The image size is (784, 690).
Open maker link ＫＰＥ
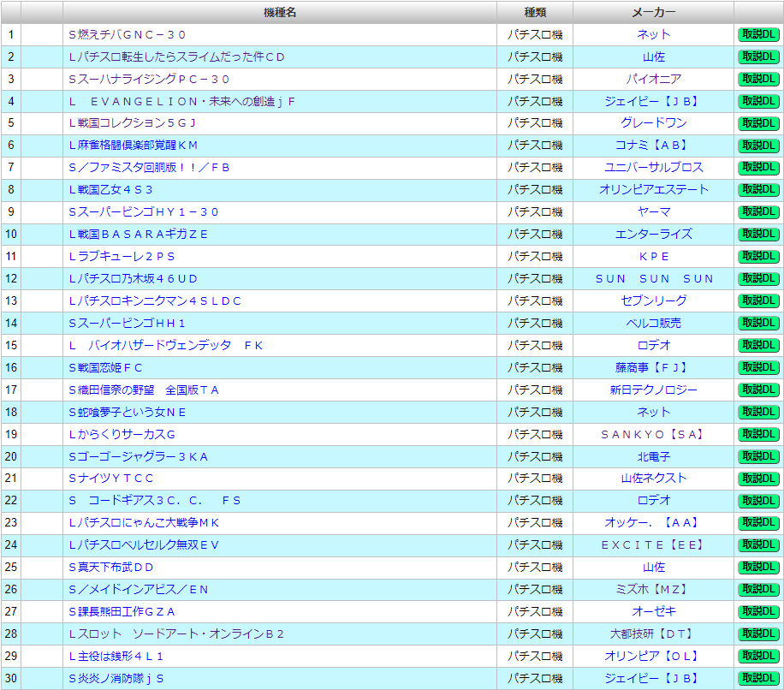point(654,257)
